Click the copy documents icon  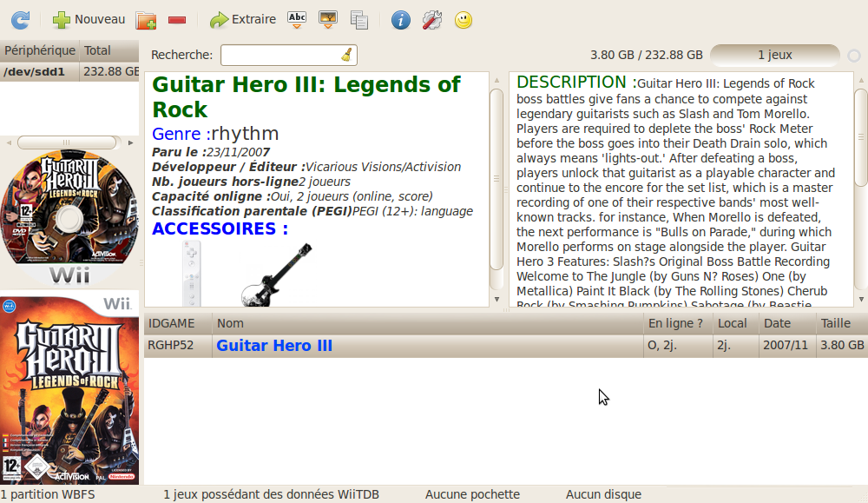tap(359, 20)
